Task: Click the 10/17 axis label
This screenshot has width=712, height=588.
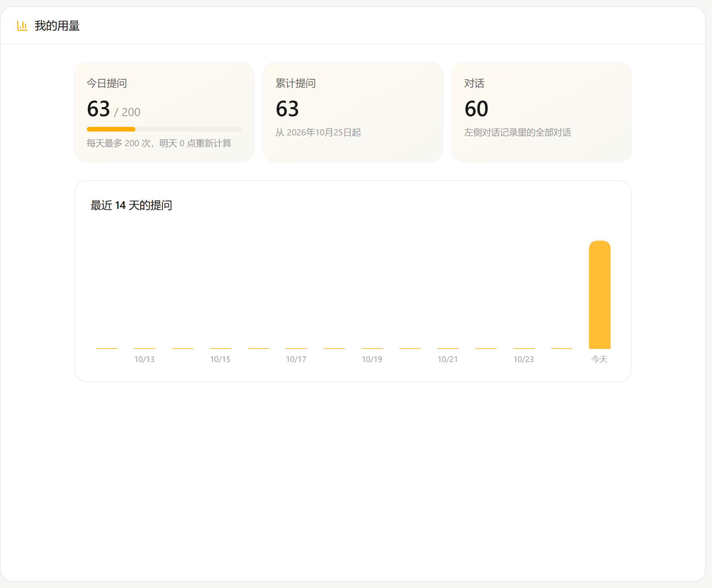Action: [x=296, y=359]
